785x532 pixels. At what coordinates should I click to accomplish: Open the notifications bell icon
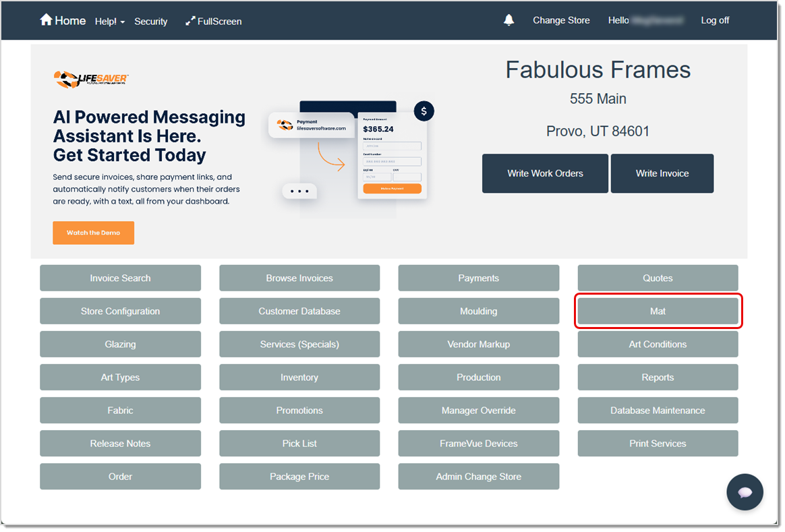point(508,20)
